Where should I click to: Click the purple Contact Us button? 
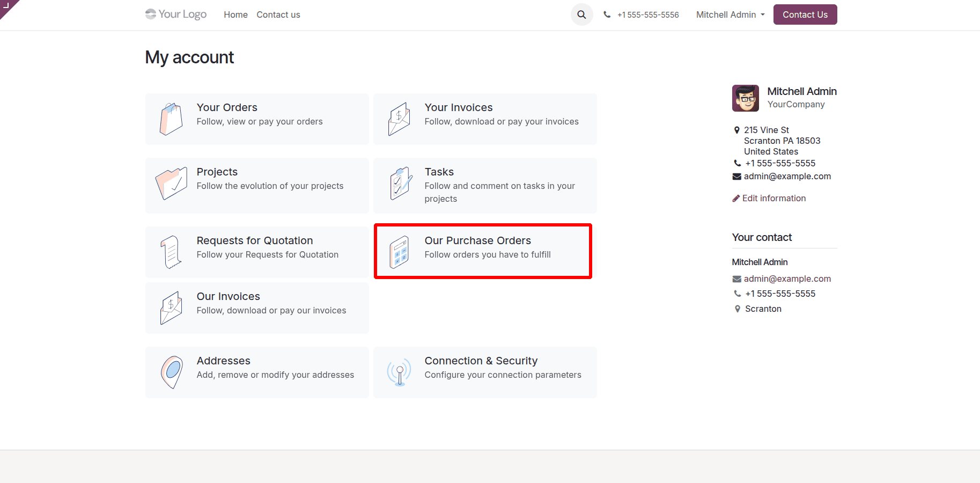point(805,14)
